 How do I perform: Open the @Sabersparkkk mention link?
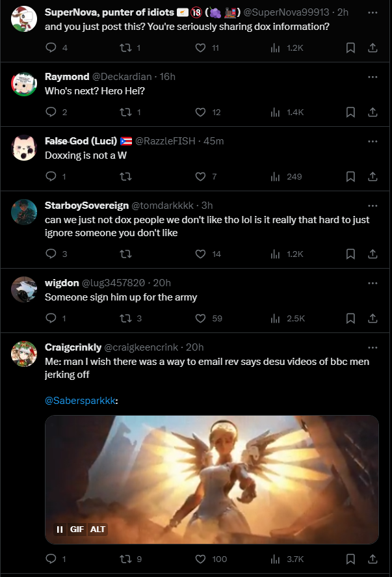81,401
